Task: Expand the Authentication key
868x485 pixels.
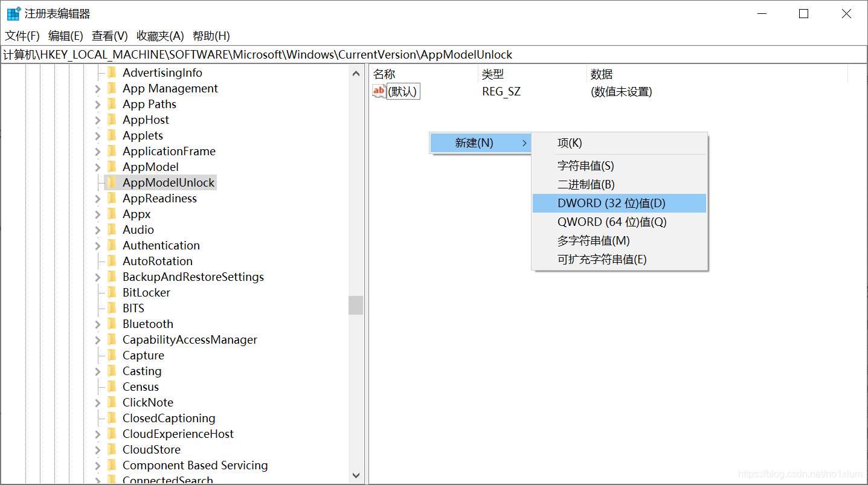Action: [98, 246]
